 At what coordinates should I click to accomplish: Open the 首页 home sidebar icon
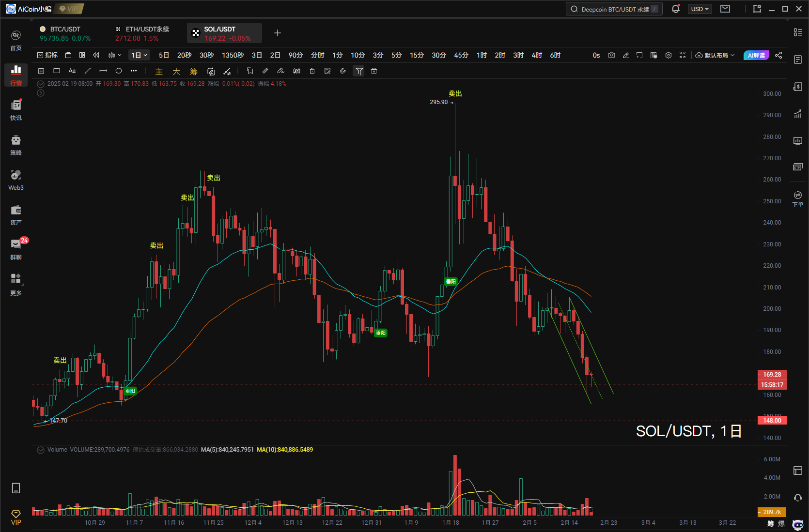(x=16, y=41)
